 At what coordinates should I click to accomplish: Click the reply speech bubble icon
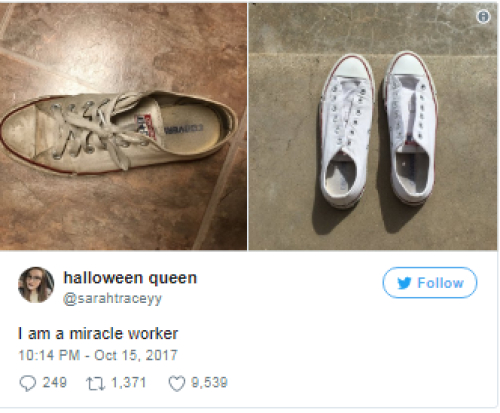coord(27,383)
